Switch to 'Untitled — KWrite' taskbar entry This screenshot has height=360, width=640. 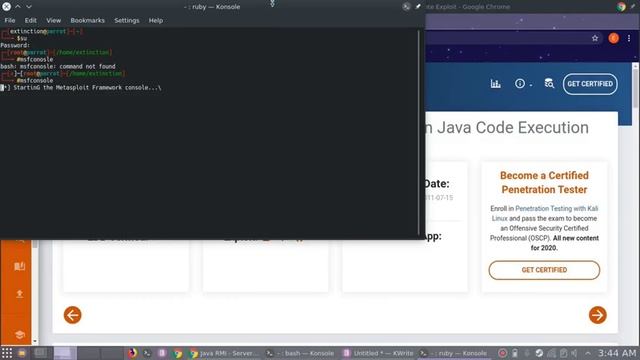coord(378,353)
